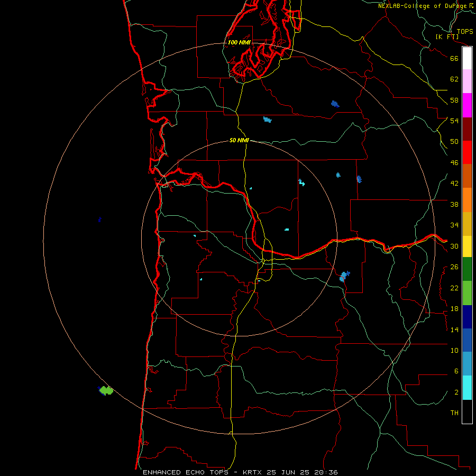Click the light pink legend swatch

coord(467,81)
